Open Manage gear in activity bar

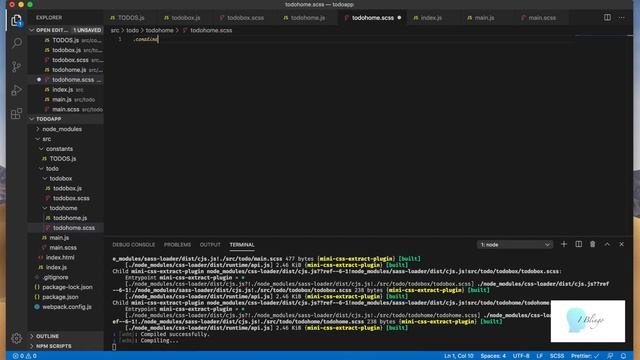coord(17,338)
